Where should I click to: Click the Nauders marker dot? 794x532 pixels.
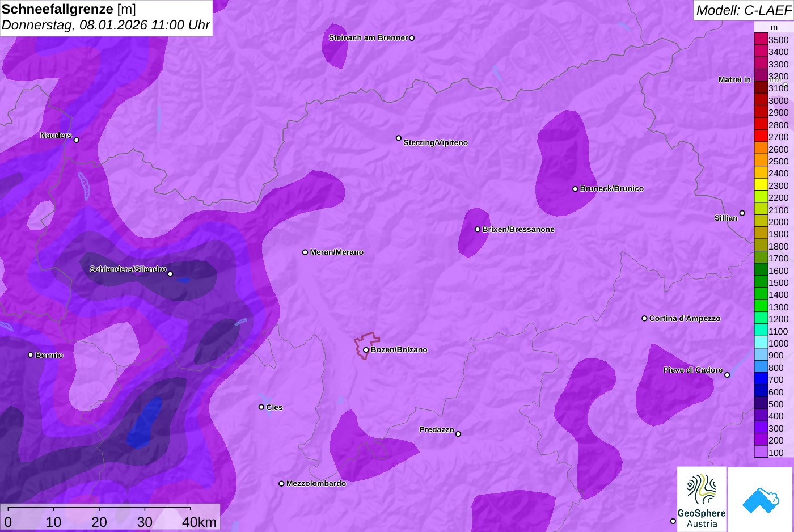(x=77, y=140)
